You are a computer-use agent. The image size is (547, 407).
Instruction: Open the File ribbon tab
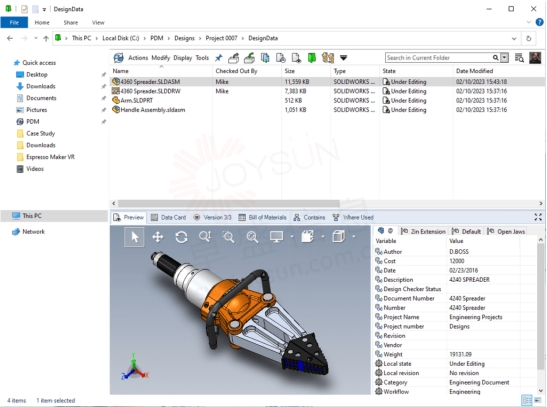[x=14, y=22]
